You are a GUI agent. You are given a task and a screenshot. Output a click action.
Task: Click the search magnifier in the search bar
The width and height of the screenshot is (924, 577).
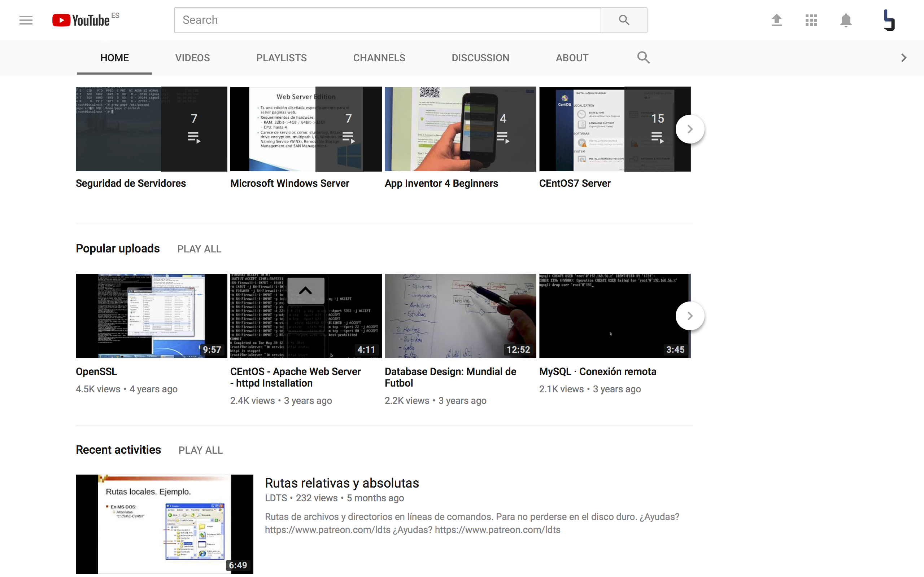click(624, 19)
